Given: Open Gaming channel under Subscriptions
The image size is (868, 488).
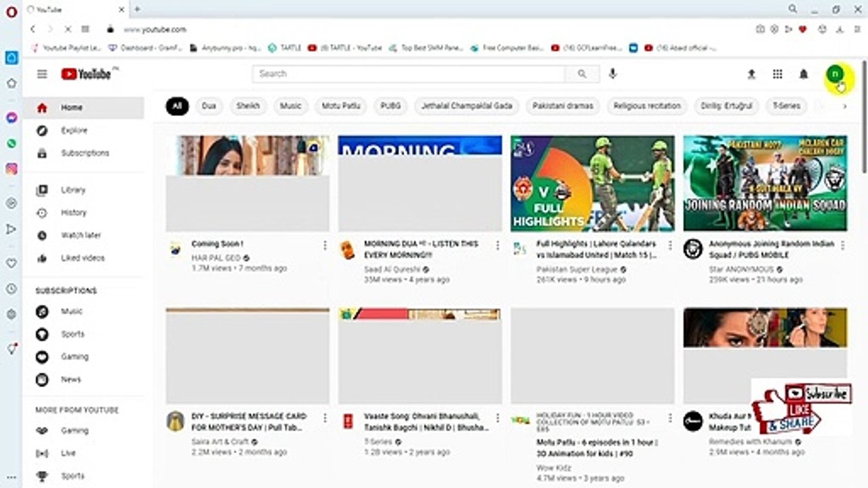Looking at the screenshot, I should point(83,357).
